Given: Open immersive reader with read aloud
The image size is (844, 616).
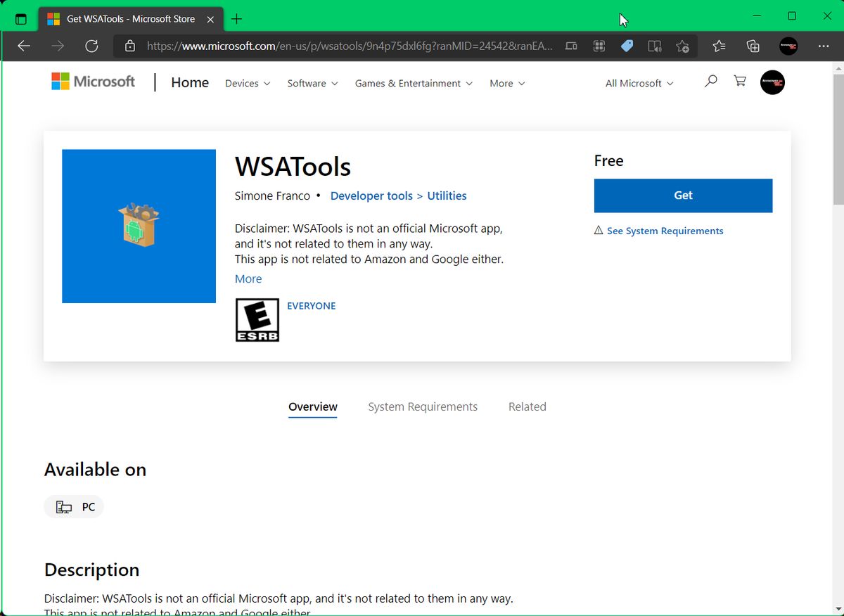Looking at the screenshot, I should [654, 46].
